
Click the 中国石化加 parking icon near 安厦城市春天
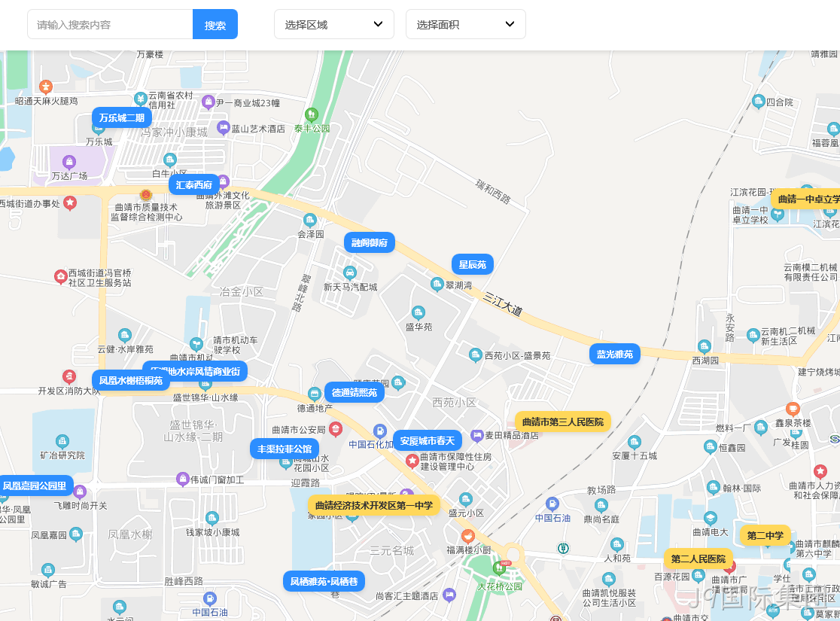[379, 431]
